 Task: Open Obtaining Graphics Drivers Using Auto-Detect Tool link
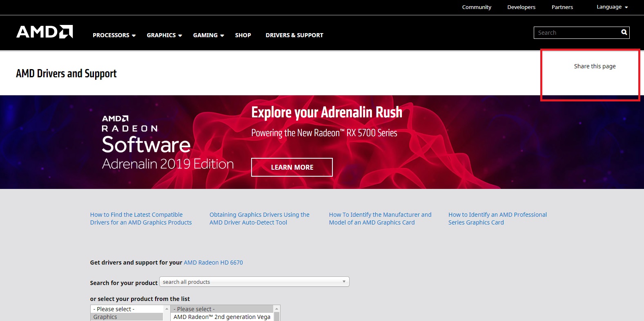point(259,218)
